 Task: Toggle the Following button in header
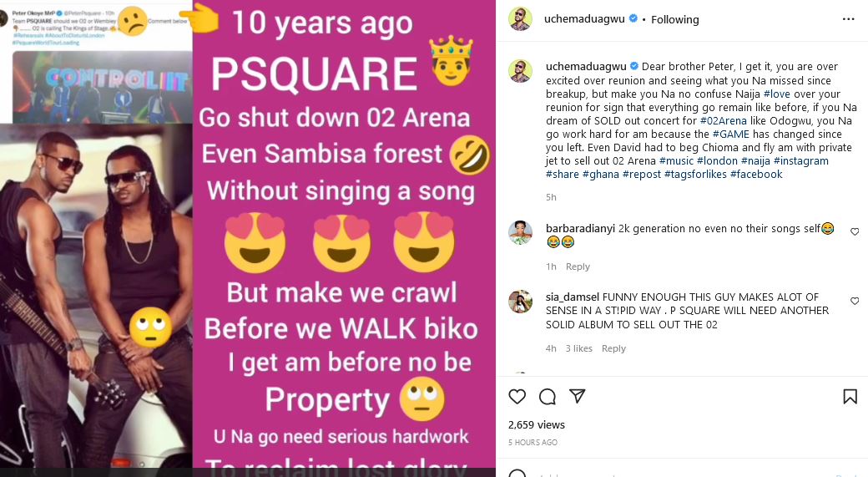click(x=674, y=18)
